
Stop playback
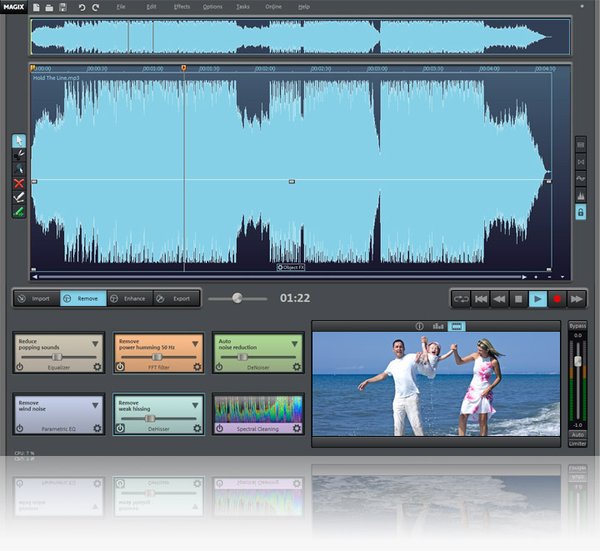click(x=518, y=299)
